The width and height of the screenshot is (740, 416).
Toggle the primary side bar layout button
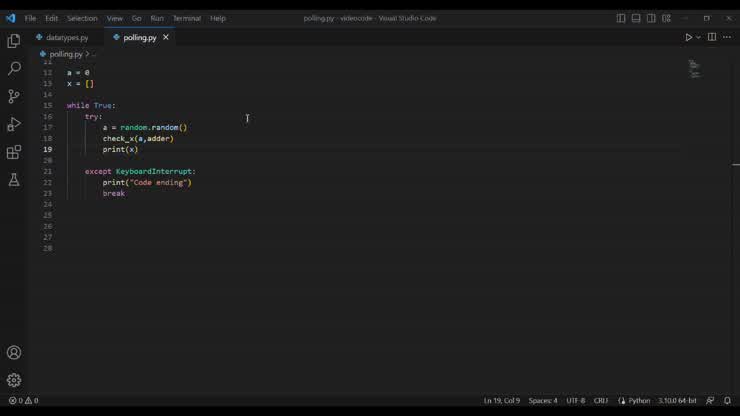pos(621,18)
